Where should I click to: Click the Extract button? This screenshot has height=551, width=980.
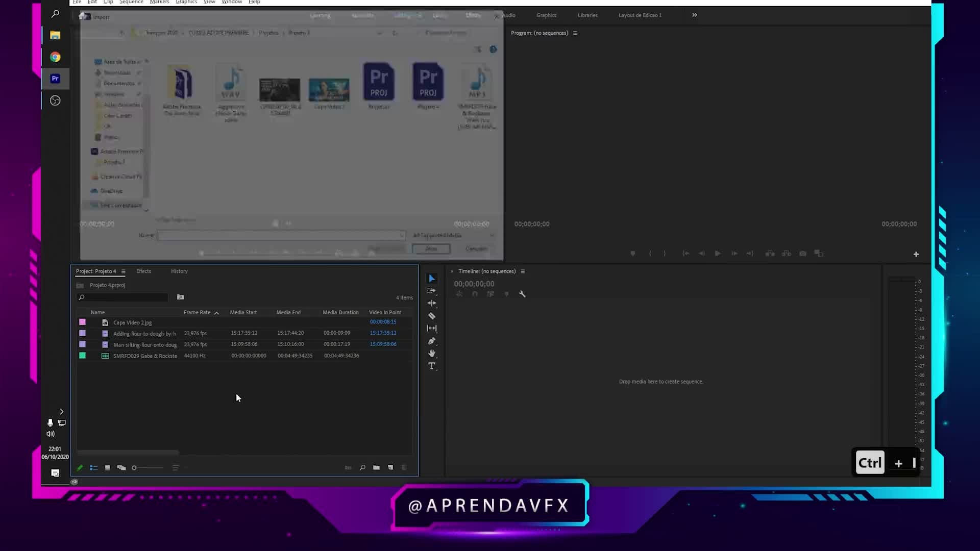click(787, 254)
